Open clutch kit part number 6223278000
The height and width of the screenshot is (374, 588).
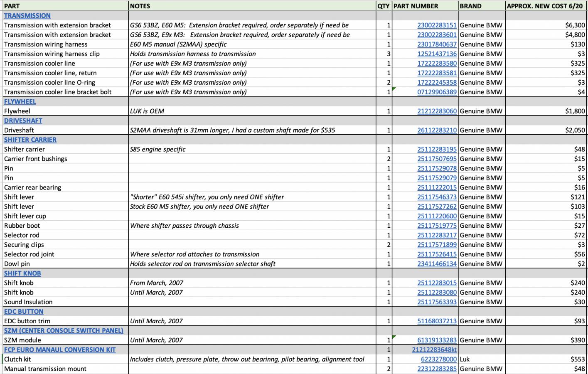[x=438, y=359]
